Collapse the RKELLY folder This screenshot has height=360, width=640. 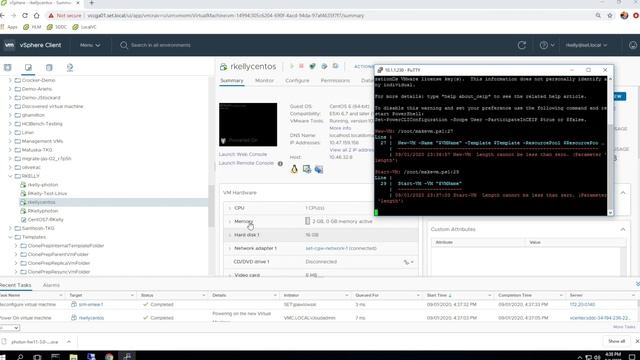point(10,176)
